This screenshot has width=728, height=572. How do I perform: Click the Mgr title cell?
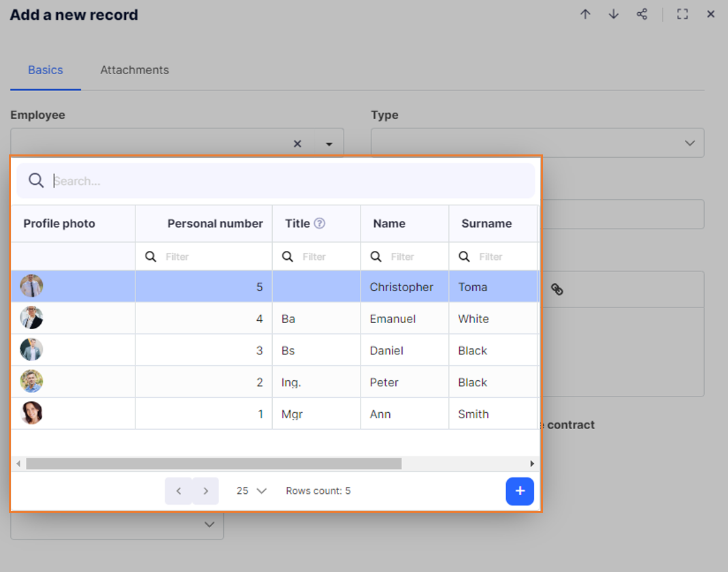(x=316, y=414)
